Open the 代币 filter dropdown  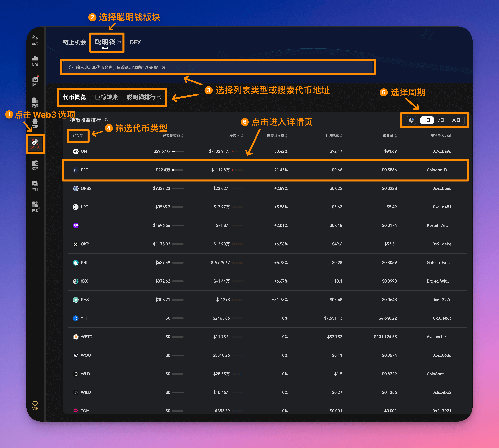78,136
